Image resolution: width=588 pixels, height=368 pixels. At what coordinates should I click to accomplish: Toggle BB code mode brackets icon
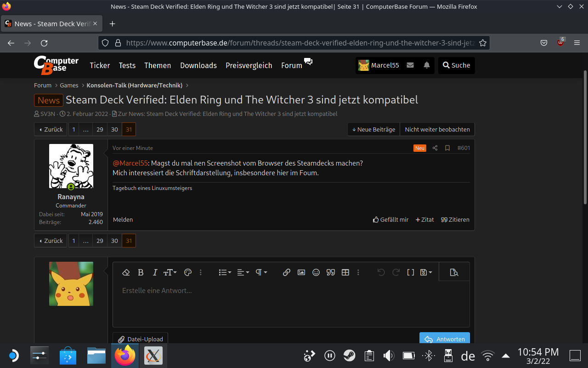click(x=411, y=272)
